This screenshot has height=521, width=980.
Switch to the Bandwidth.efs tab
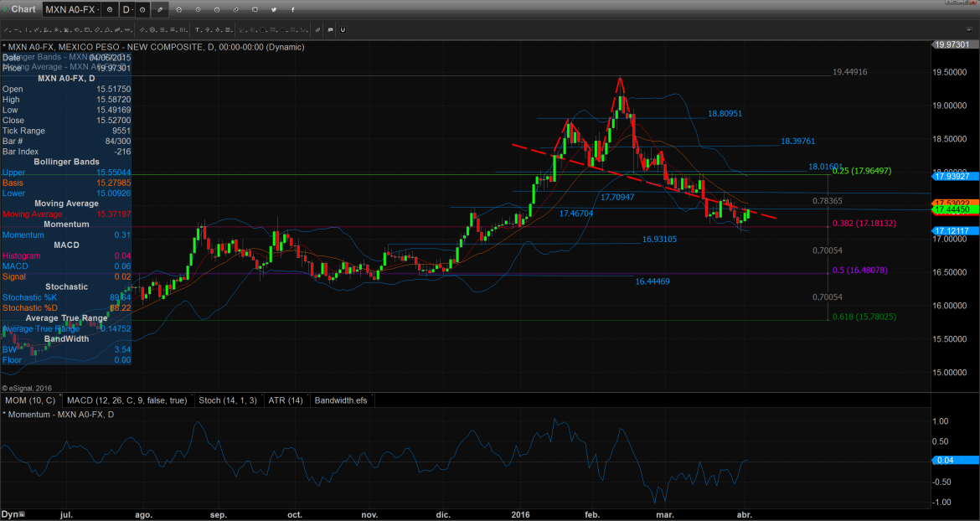(x=341, y=400)
